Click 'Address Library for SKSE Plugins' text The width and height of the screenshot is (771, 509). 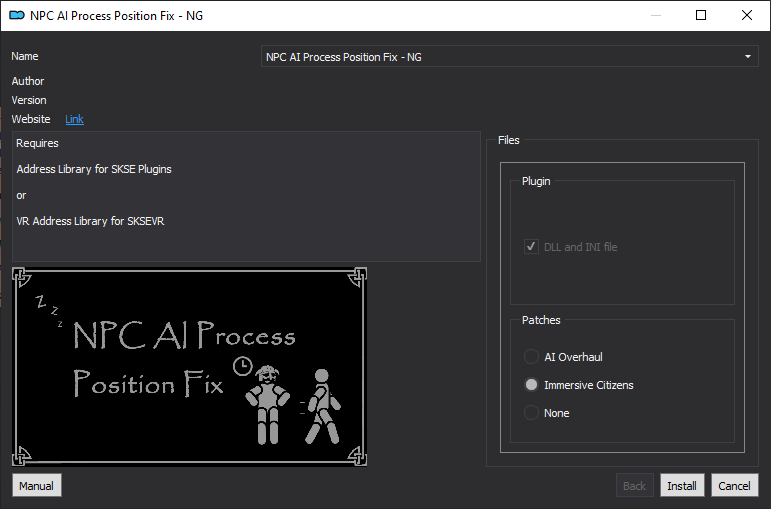[x=94, y=169]
